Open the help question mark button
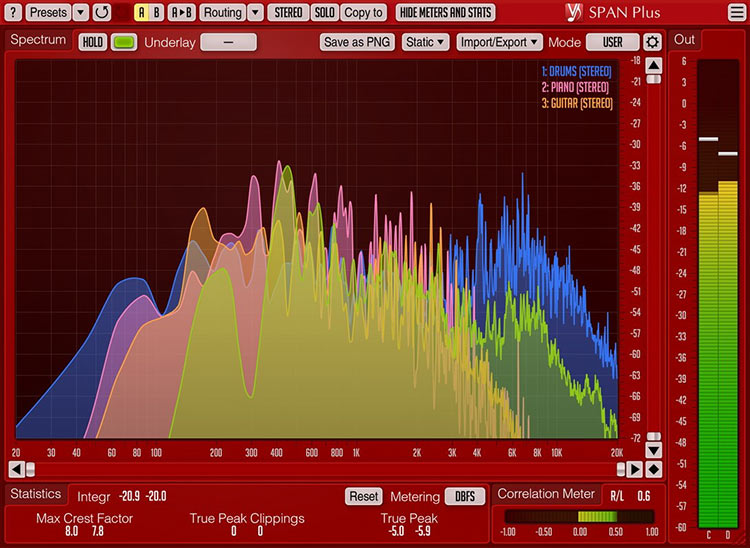The height and width of the screenshot is (548, 750). 13,12
